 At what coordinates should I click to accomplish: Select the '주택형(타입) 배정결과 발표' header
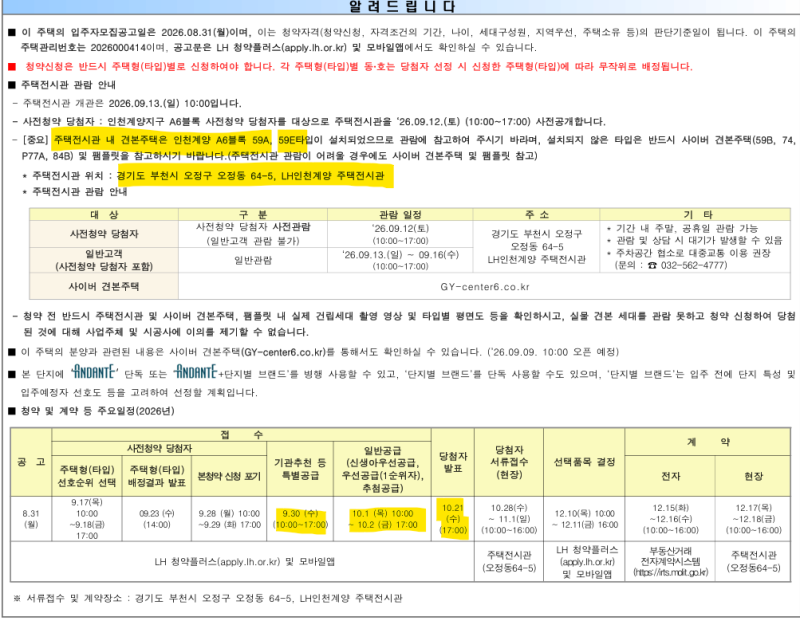tap(157, 476)
